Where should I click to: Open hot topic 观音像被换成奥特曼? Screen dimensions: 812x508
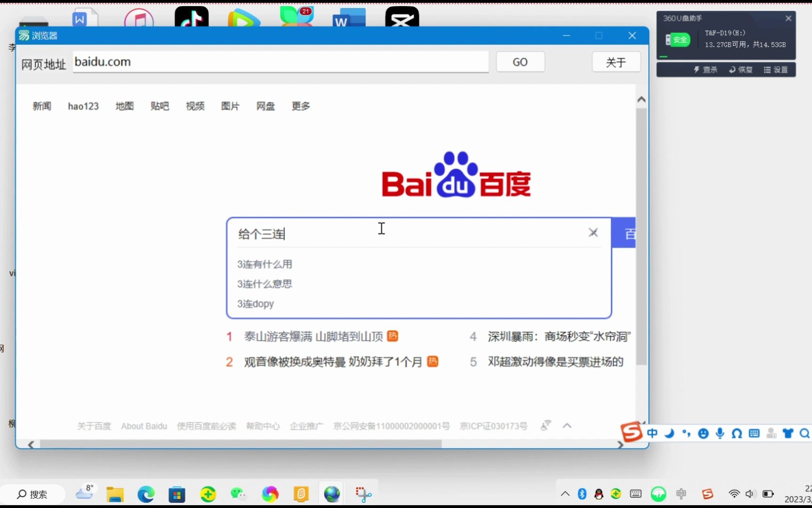(333, 362)
